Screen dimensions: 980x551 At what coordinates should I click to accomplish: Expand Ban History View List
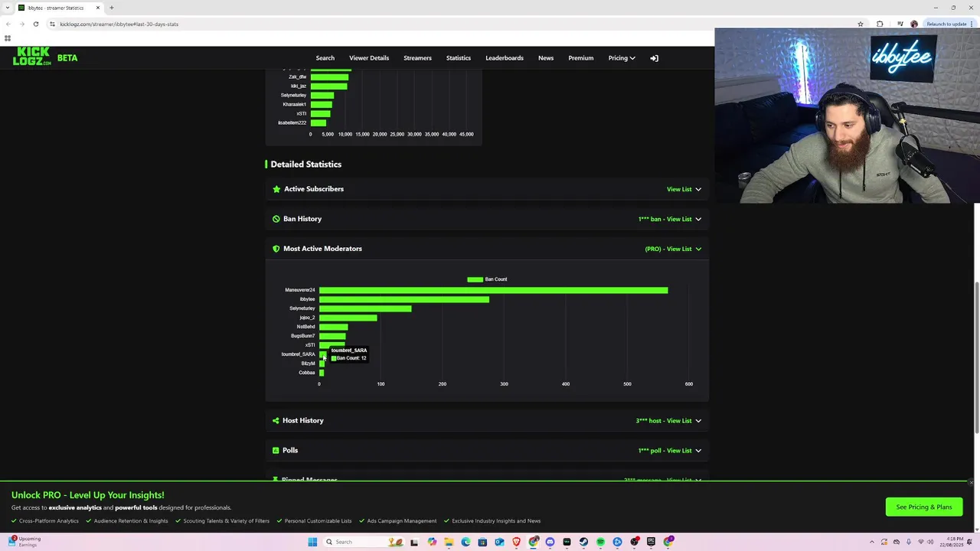point(670,219)
